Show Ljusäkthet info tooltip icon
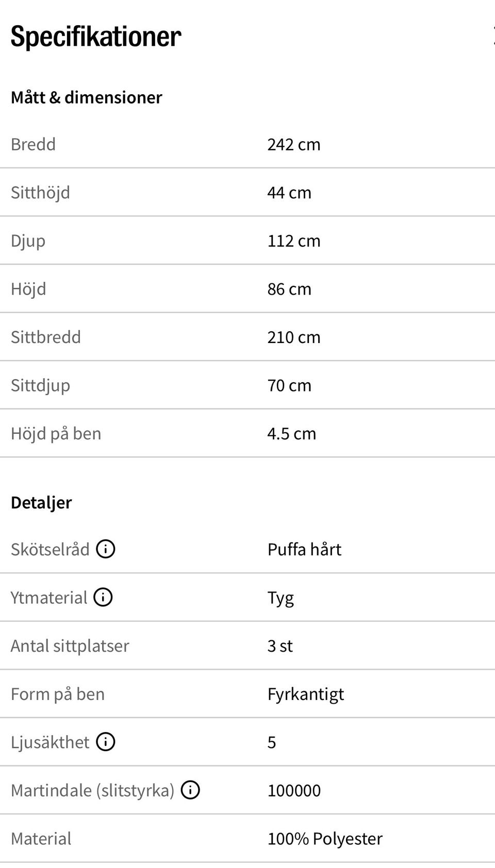 106,742
